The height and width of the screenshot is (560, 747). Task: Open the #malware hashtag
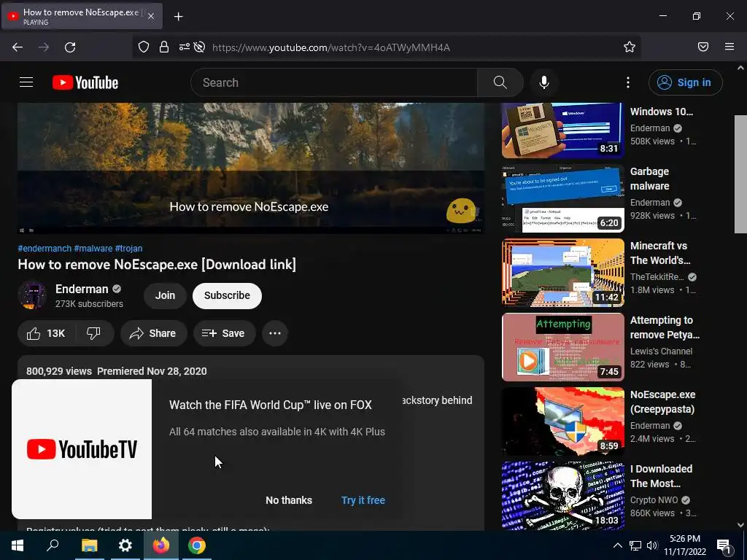pyautogui.click(x=93, y=248)
